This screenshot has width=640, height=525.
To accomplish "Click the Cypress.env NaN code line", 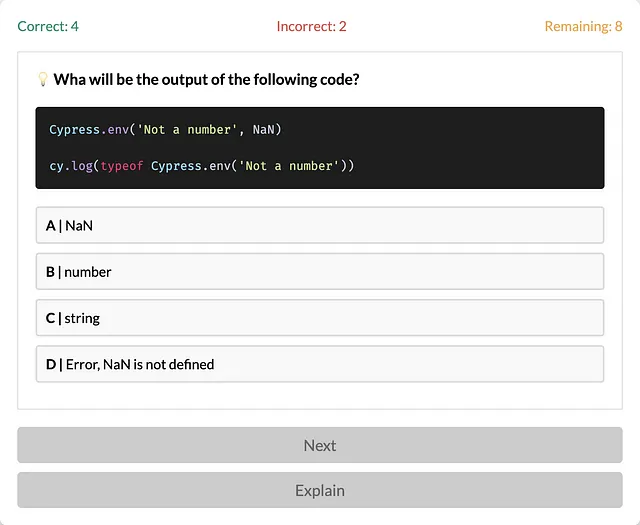I will (165, 129).
